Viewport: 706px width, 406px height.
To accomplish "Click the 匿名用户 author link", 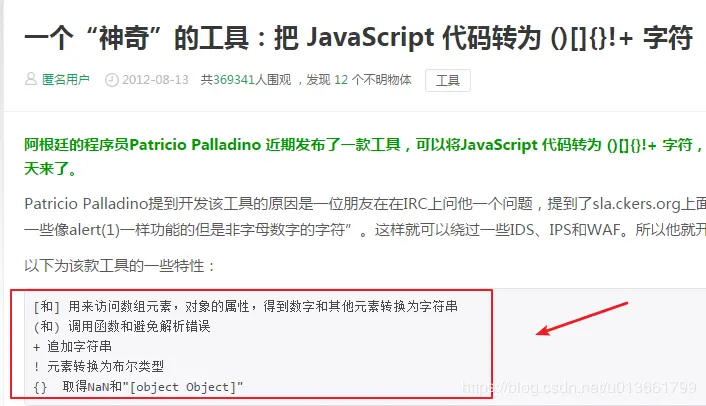I will [x=66, y=80].
